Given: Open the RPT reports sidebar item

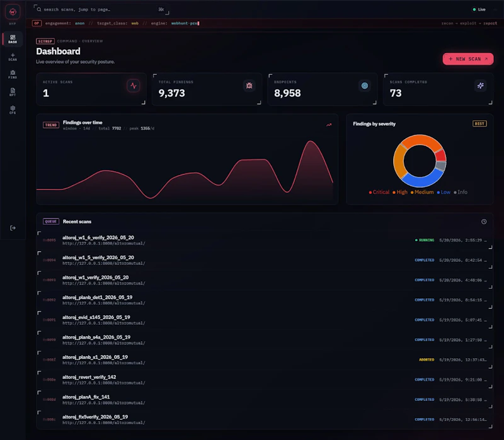Looking at the screenshot, I should tap(13, 92).
